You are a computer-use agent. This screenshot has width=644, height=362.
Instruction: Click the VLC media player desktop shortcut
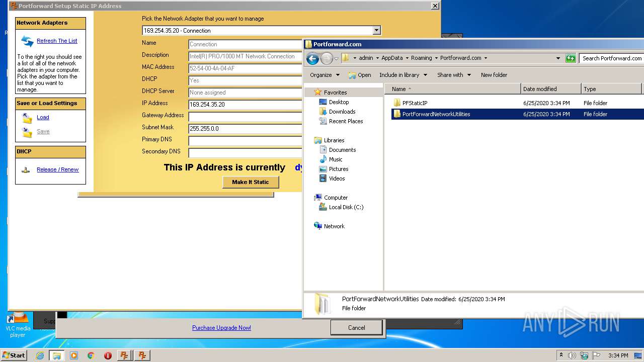(x=18, y=325)
